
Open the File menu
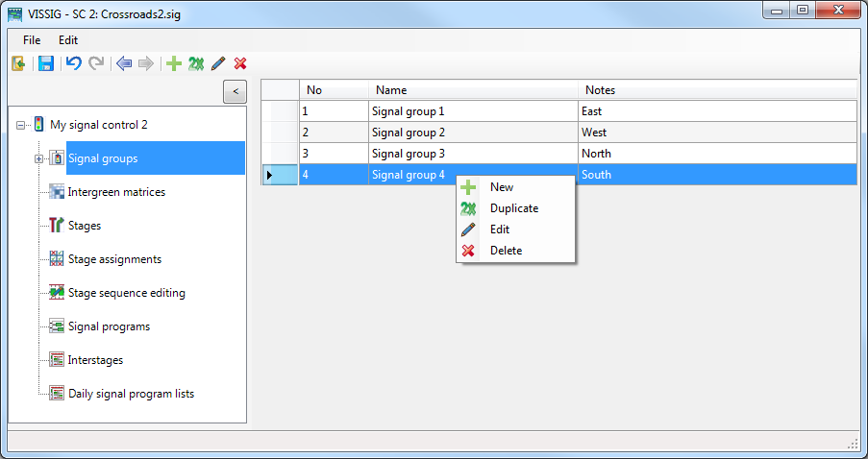32,40
